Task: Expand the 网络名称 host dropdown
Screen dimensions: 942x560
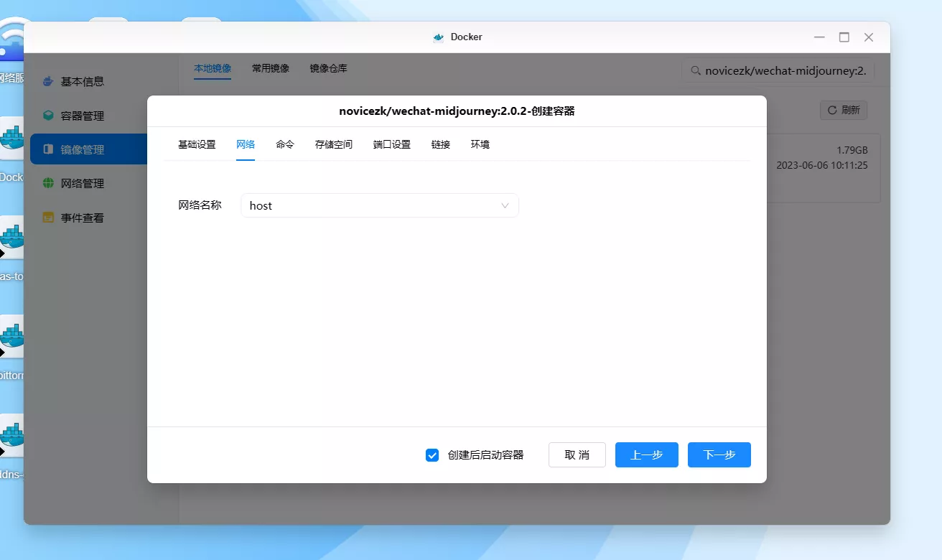Action: [380, 205]
